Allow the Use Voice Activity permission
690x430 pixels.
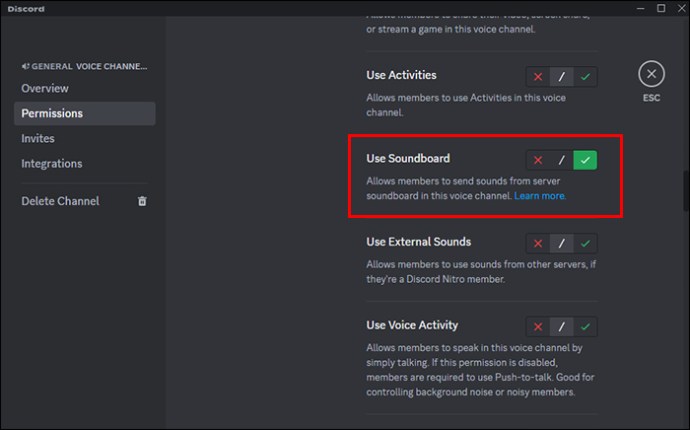[585, 327]
